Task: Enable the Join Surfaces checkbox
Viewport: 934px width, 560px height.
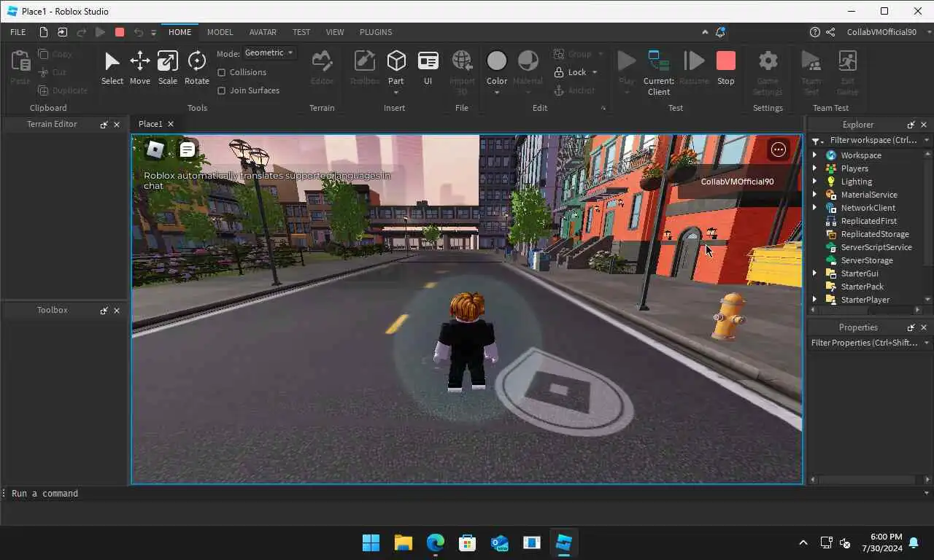Action: point(222,90)
